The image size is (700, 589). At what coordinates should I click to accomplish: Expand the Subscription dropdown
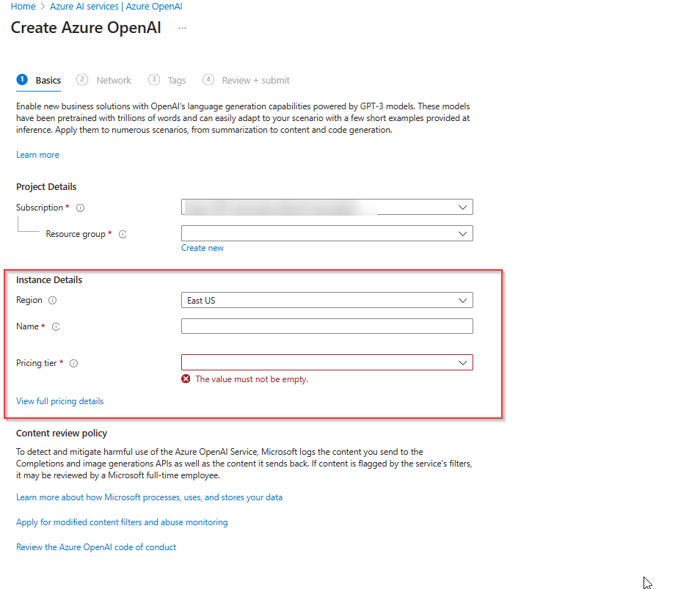point(327,207)
